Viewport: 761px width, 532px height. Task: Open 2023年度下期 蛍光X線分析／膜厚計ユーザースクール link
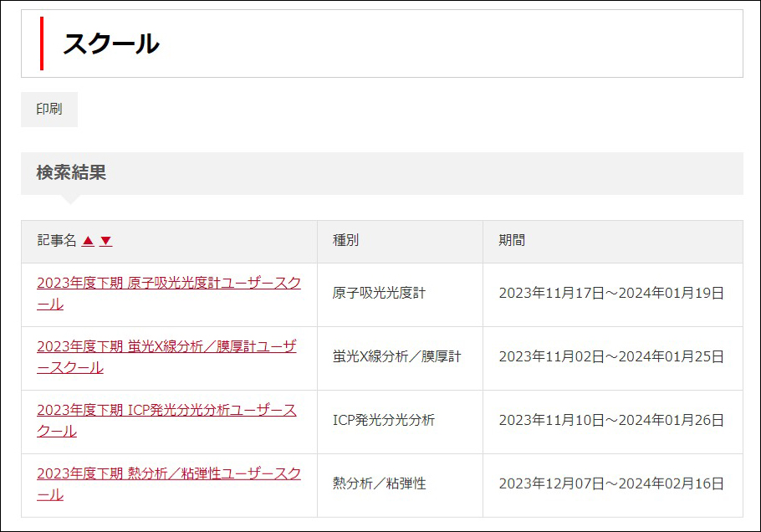click(x=166, y=357)
